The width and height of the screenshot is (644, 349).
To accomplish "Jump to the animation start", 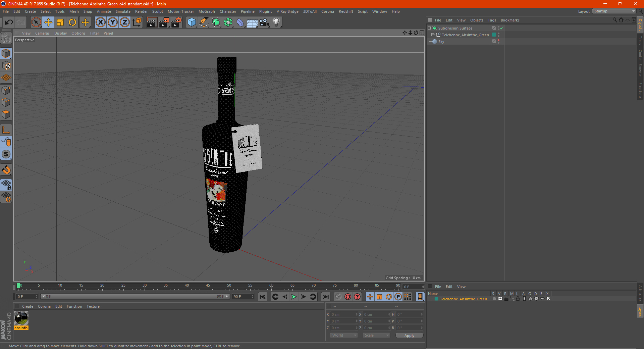I will tap(262, 297).
